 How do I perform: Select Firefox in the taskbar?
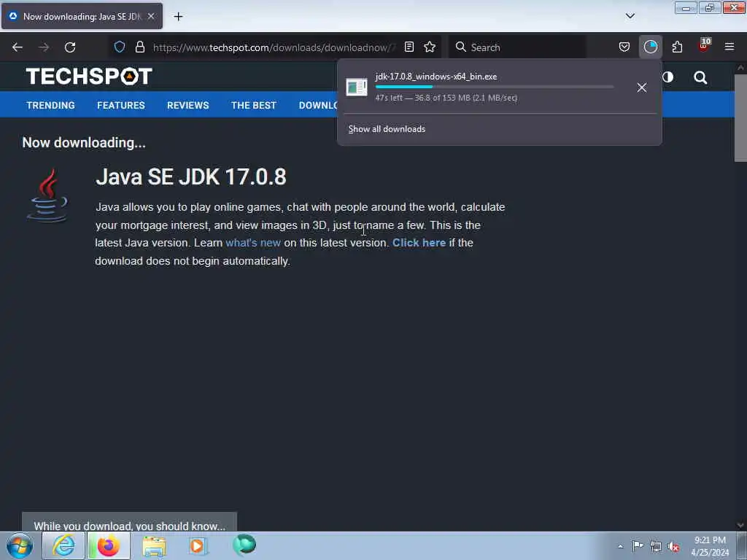tap(109, 545)
